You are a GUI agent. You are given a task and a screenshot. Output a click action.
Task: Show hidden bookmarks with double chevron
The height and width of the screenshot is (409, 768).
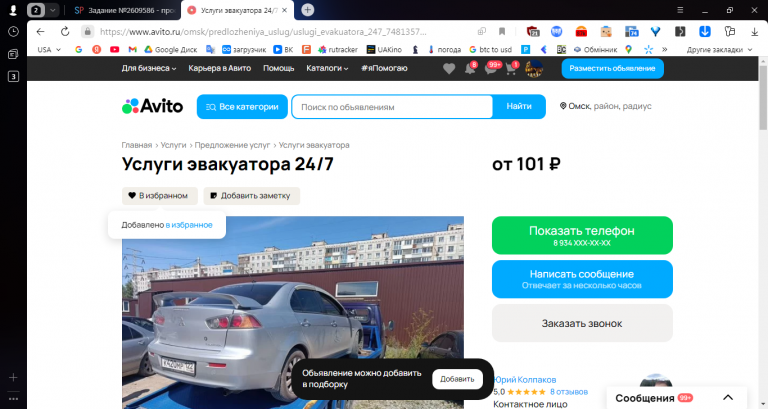(664, 49)
